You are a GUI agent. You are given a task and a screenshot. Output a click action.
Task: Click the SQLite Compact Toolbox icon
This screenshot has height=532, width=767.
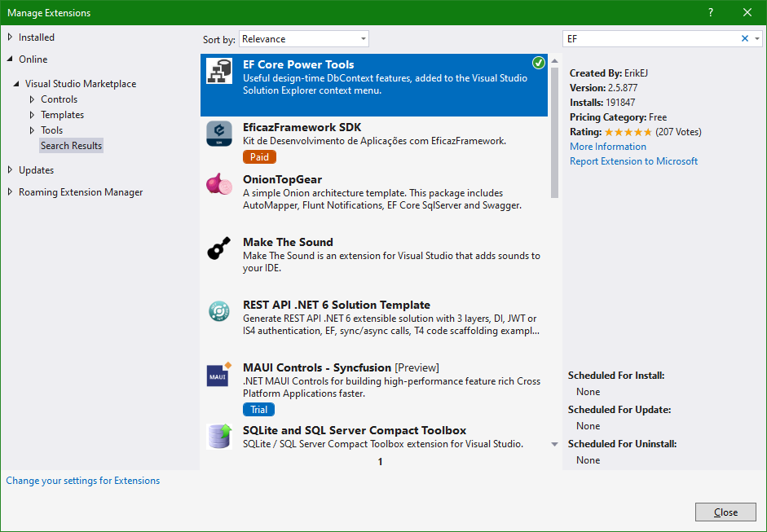[x=218, y=436]
